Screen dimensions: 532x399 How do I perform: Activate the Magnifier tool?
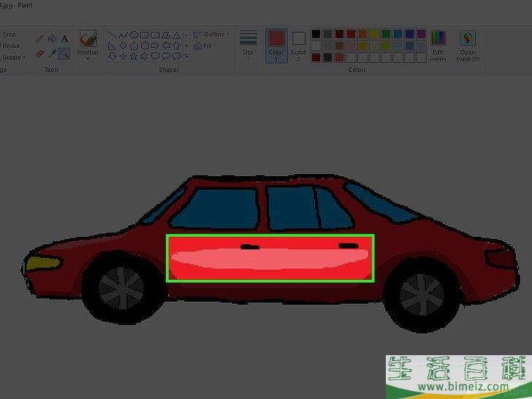[64, 53]
